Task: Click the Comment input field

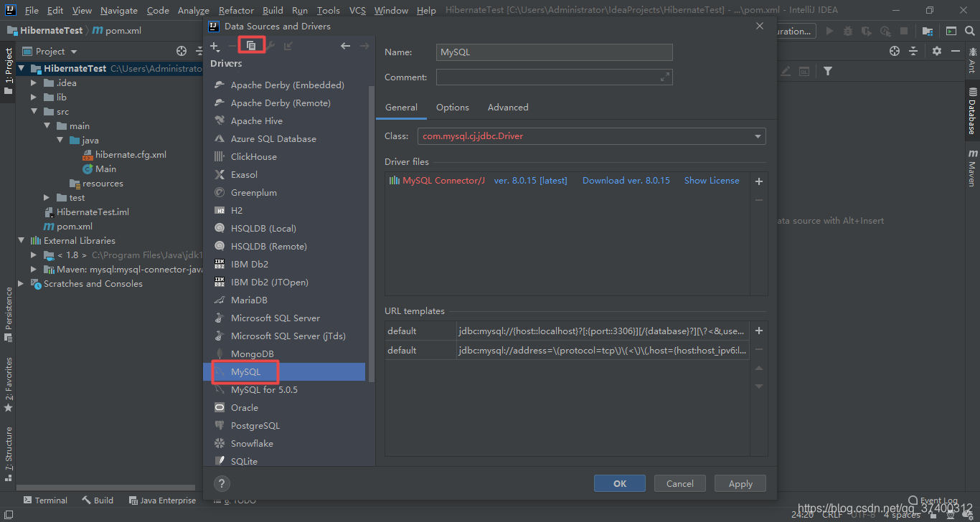Action: [x=555, y=77]
